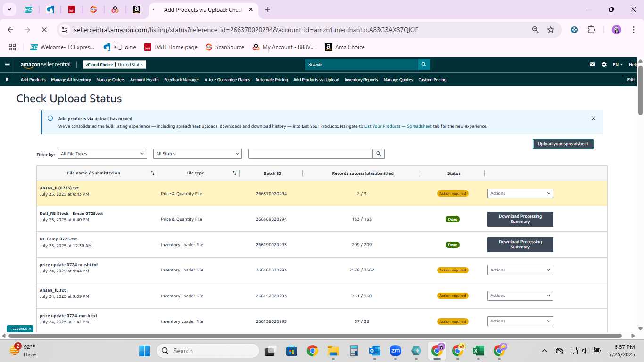Open the FEEDBACK tab at bottom left
Viewport: 644px width, 362px height.
point(20,329)
